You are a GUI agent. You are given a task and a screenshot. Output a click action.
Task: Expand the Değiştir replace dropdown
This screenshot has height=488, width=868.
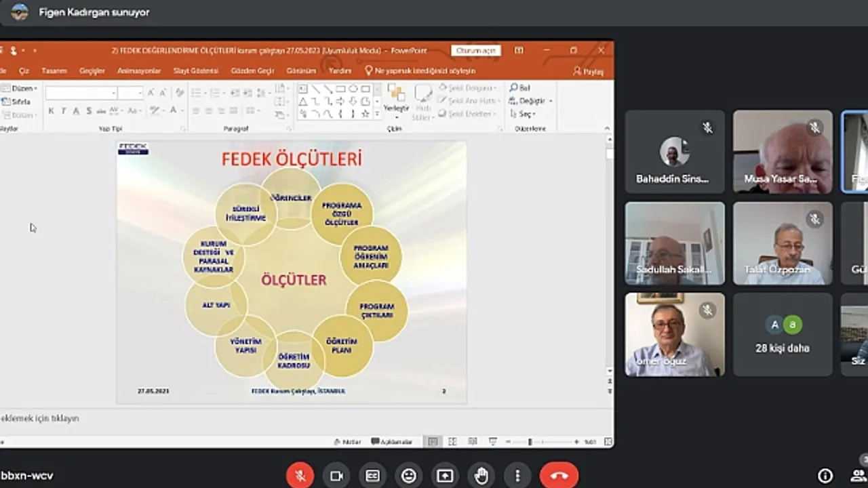[x=532, y=101]
